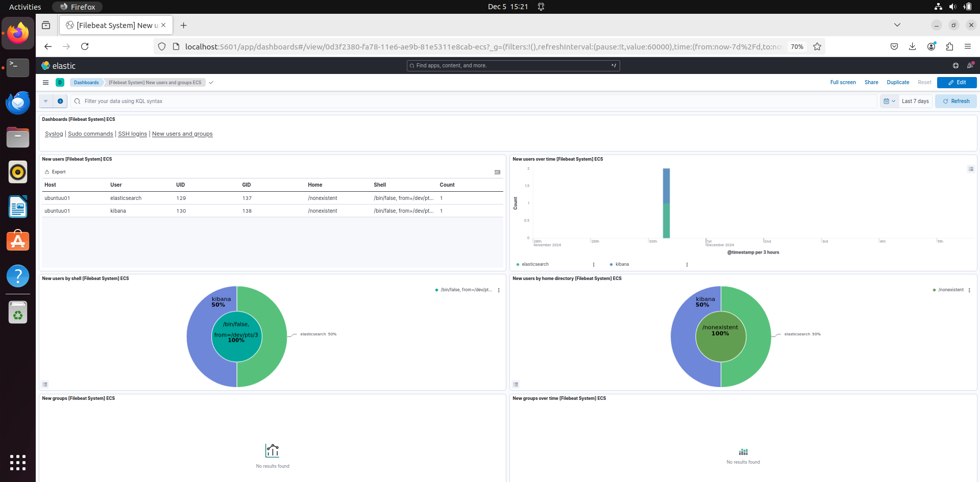The image size is (980, 482).
Task: Toggle the table display options keyboard icon
Action: [497, 172]
